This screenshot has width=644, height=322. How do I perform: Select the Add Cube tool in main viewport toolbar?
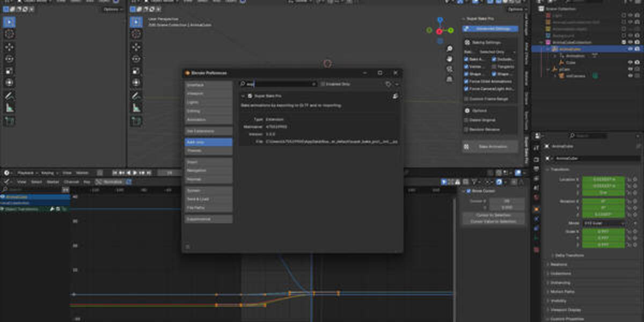point(136,121)
